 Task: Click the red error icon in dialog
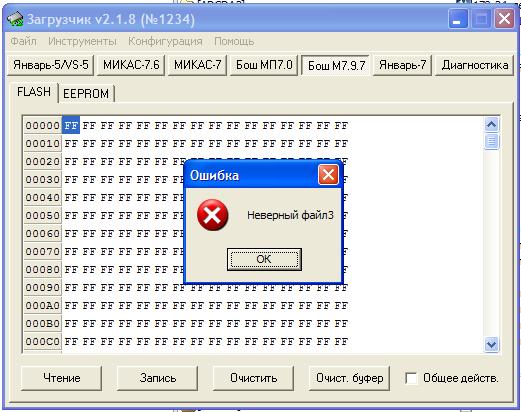[x=212, y=215]
